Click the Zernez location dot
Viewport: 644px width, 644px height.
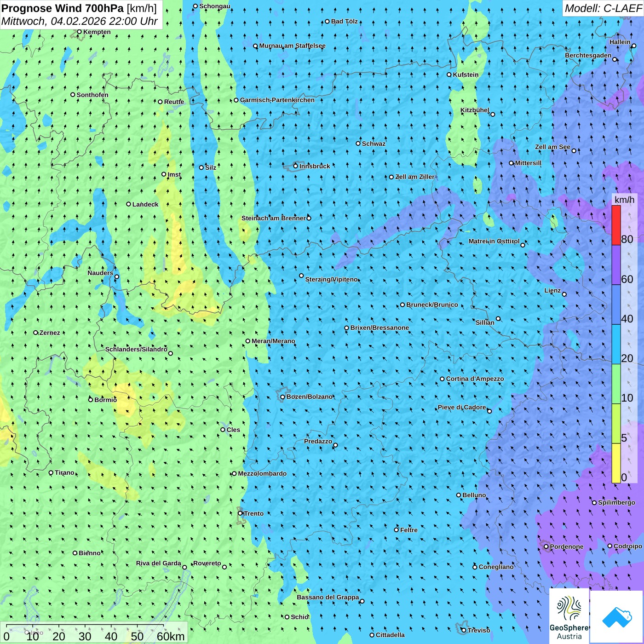tap(35, 333)
